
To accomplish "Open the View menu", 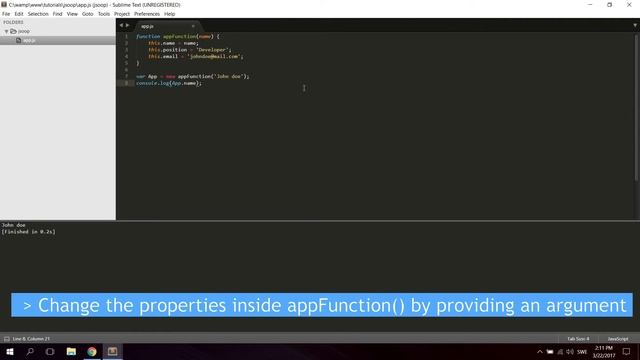I will click(x=72, y=14).
